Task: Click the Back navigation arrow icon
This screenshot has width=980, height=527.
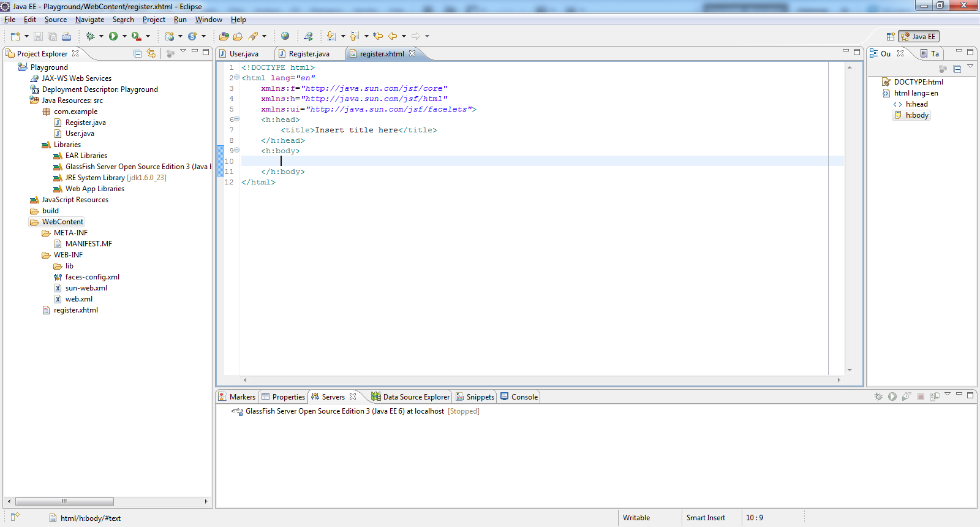Action: click(393, 36)
